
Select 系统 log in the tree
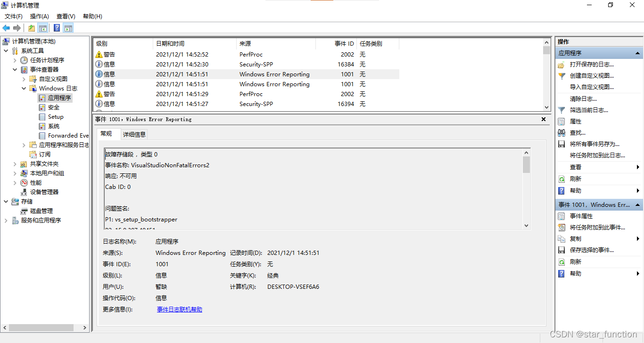(x=54, y=126)
